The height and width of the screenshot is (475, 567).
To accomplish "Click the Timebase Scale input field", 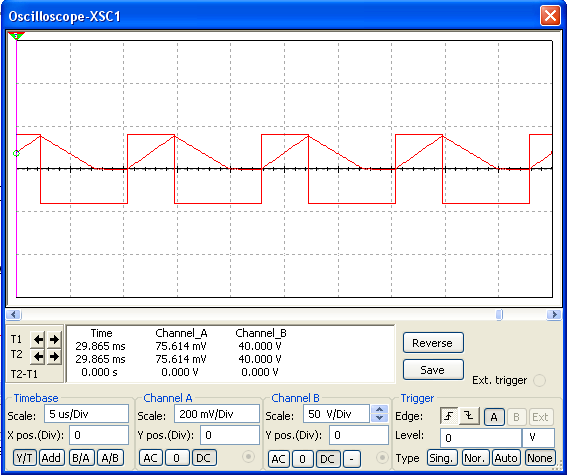I will click(x=86, y=414).
